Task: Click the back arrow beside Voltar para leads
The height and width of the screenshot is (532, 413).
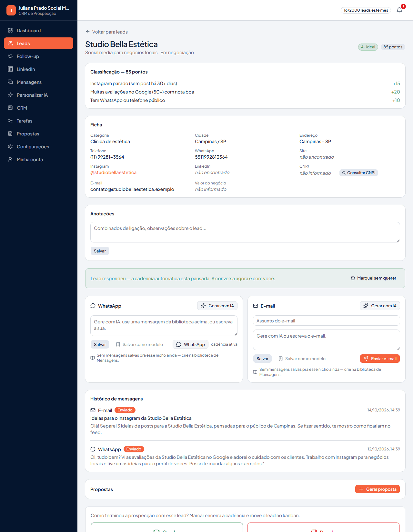Action: pyautogui.click(x=88, y=32)
